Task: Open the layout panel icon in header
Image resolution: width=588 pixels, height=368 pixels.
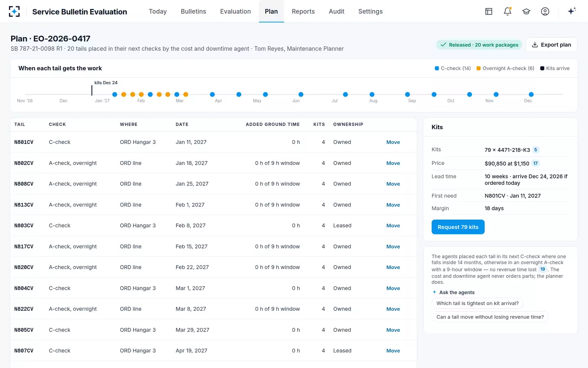Action: [489, 11]
